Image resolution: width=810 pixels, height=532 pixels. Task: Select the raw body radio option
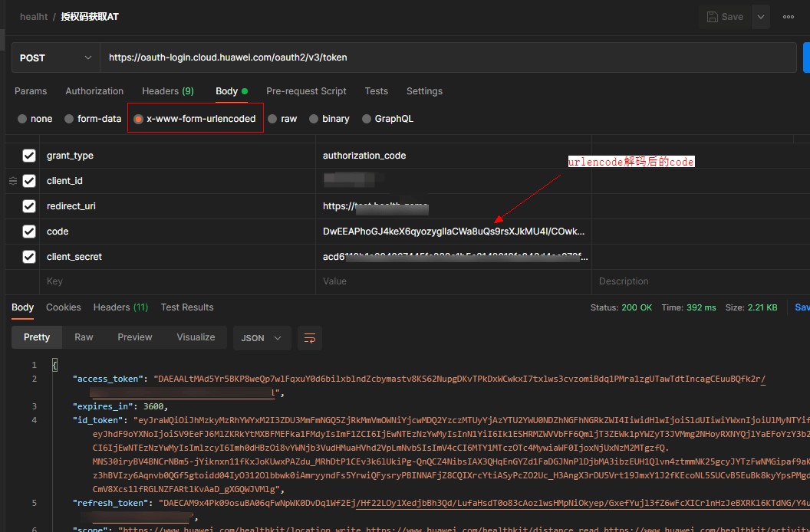click(x=272, y=119)
